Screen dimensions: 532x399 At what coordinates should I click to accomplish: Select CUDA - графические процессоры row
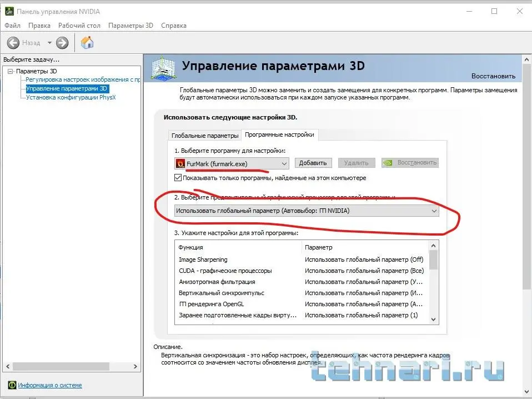302,271
